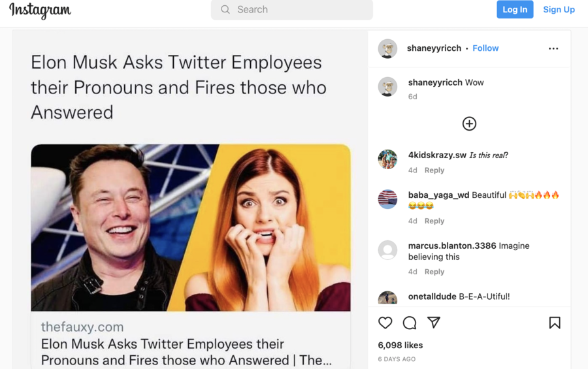Open 4kidskrazy.sw's avatar
Screen dimensions: 588x369
387,159
